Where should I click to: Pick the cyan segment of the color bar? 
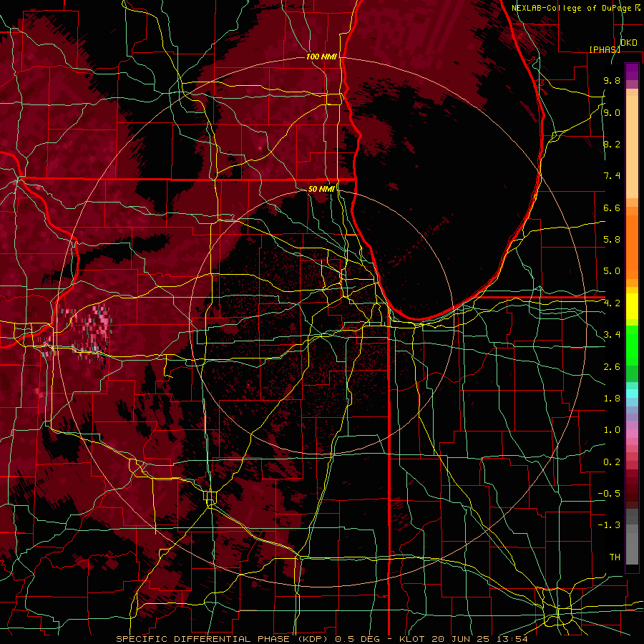[x=632, y=393]
